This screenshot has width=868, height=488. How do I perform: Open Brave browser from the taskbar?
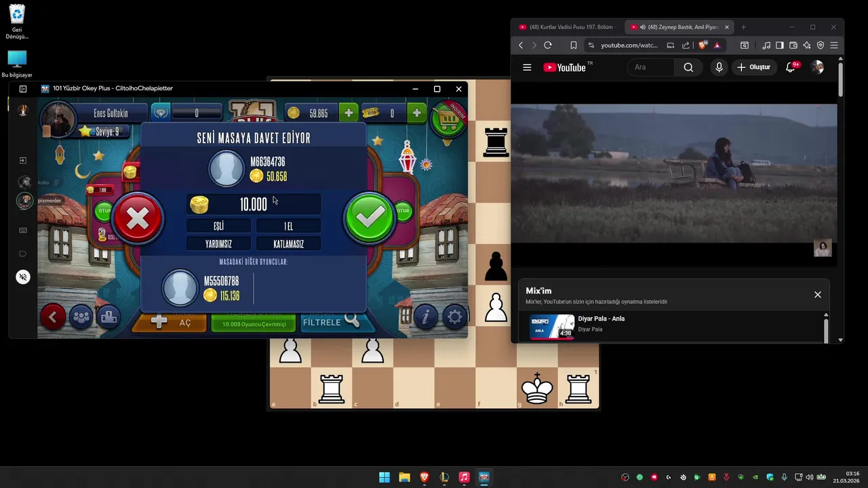pos(425,477)
